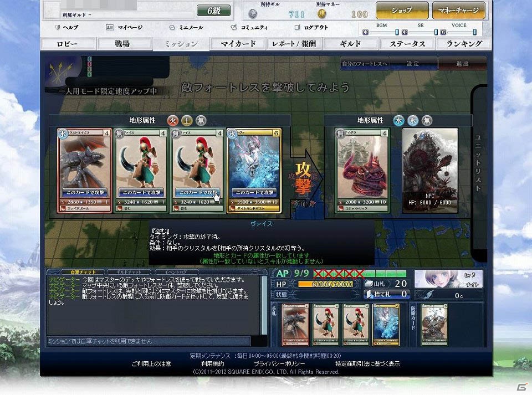Select the 防衛カード defense card thumbnail
532x395 pixels.
(434, 325)
